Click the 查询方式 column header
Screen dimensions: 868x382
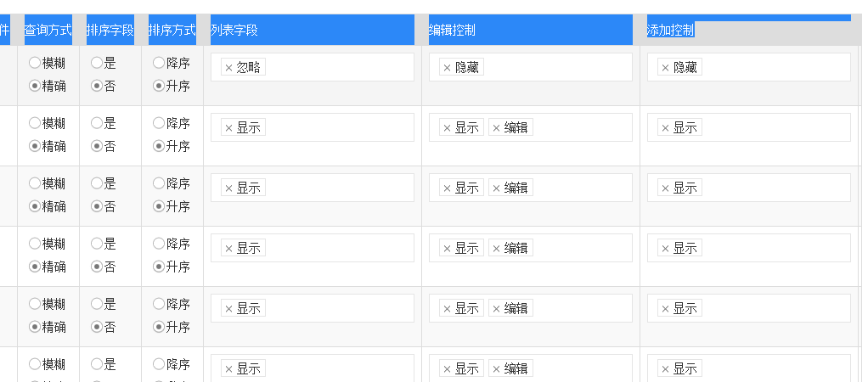point(48,31)
